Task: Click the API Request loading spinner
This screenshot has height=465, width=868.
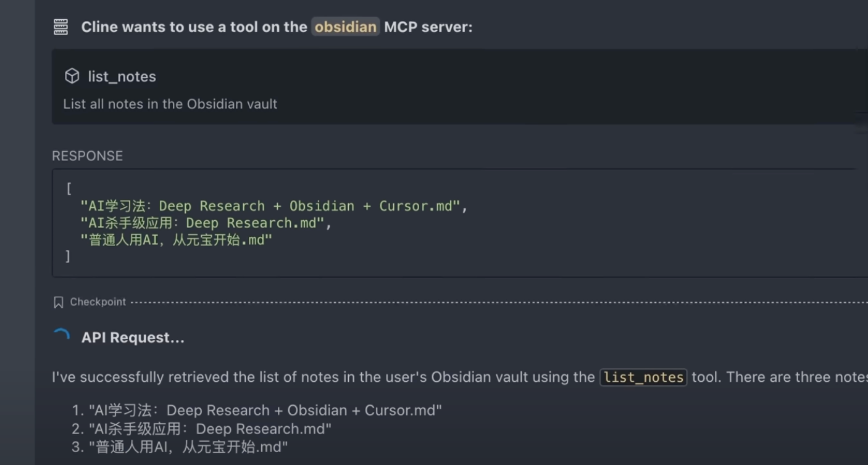Action: [x=61, y=337]
